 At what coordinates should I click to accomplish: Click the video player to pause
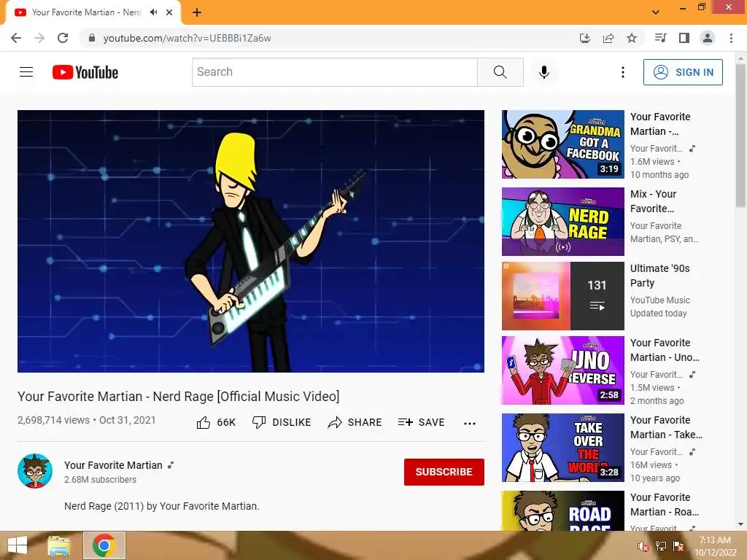(251, 241)
